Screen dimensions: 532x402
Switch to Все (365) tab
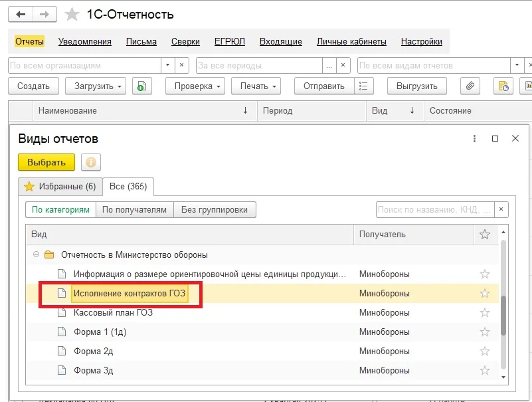click(128, 187)
